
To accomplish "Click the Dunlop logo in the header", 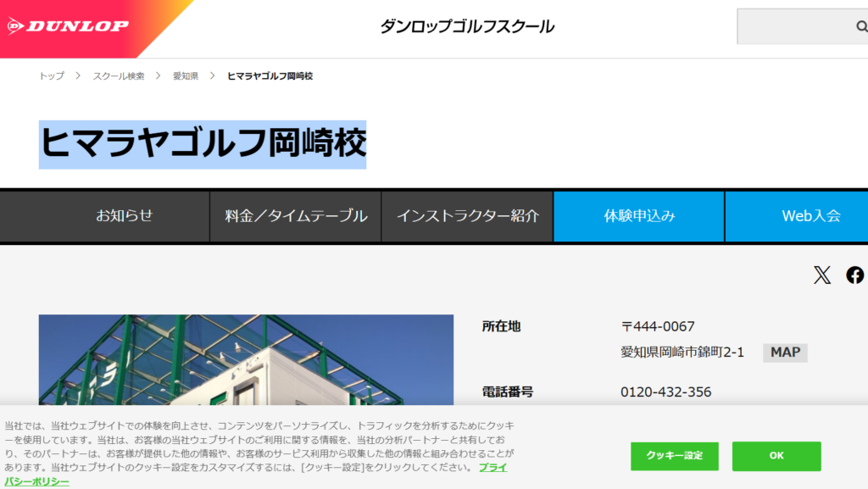I will [70, 26].
